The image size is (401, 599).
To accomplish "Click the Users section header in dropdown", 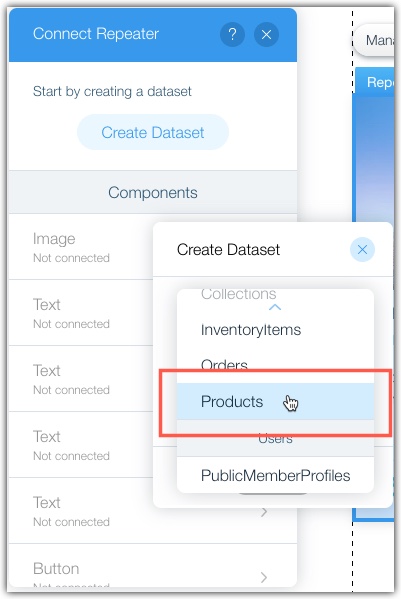I will [275, 438].
